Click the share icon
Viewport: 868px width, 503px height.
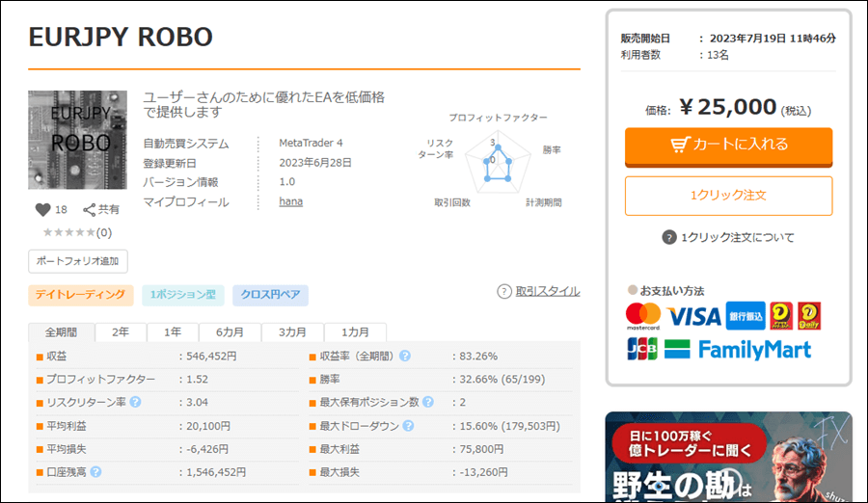click(90, 209)
